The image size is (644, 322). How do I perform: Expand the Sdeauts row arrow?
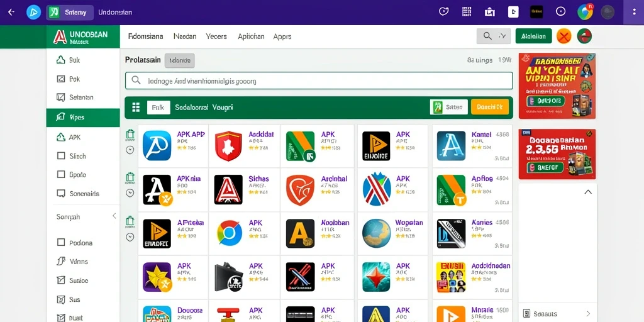pos(588,314)
